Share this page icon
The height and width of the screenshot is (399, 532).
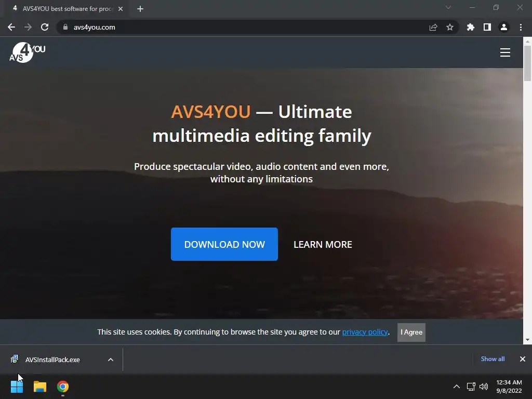[433, 27]
